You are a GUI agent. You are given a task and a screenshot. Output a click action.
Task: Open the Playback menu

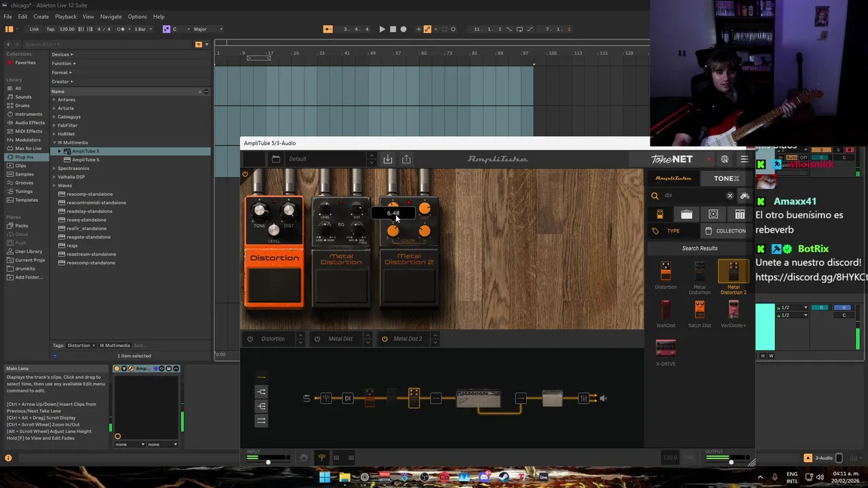[65, 16]
